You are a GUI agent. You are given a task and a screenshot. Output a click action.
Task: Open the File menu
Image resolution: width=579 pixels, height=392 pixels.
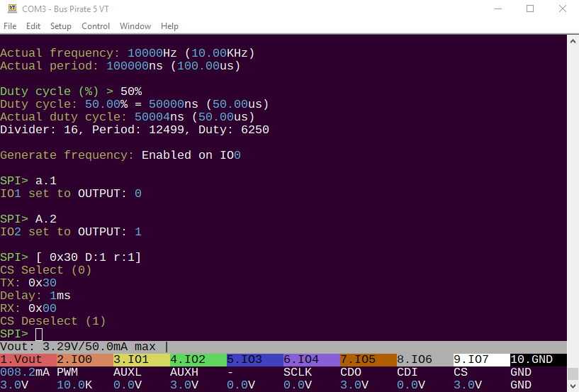point(10,26)
